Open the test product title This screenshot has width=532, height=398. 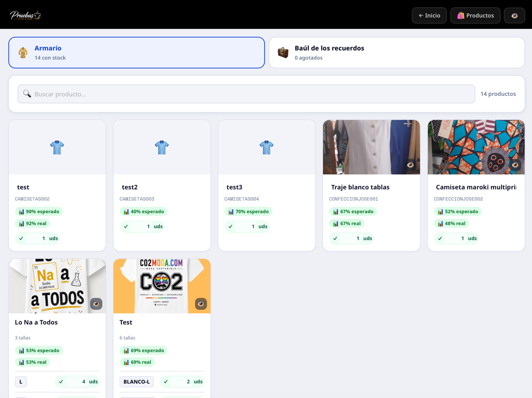23,187
